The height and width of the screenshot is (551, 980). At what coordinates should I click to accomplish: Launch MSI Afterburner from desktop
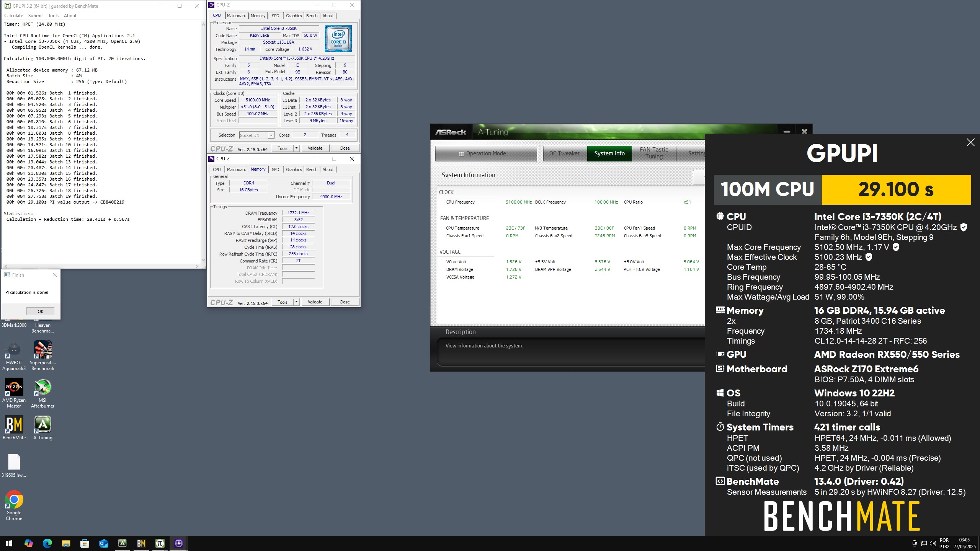click(x=42, y=393)
